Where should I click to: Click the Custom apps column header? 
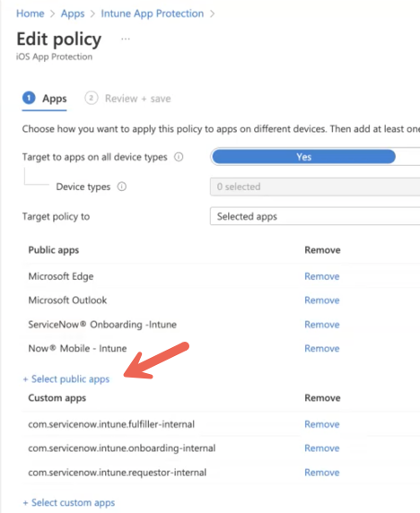57,398
